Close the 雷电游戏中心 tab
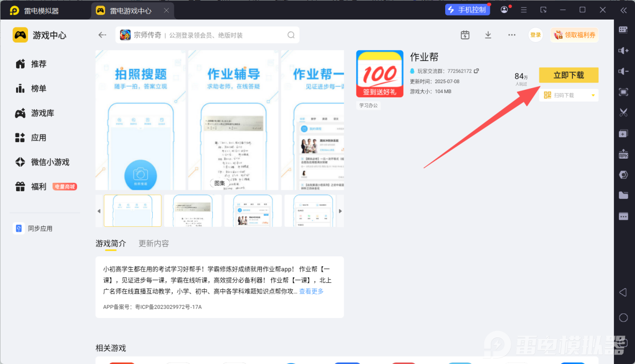This screenshot has width=635, height=364. (167, 11)
